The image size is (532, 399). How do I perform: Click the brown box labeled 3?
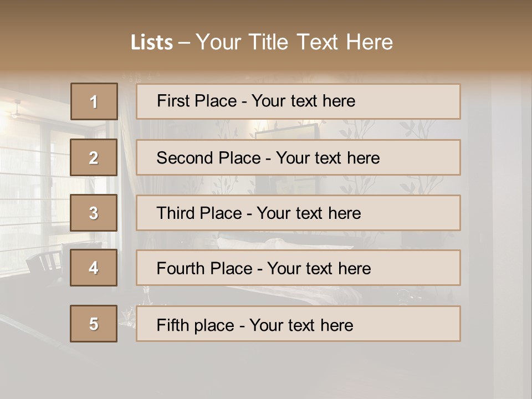point(94,213)
